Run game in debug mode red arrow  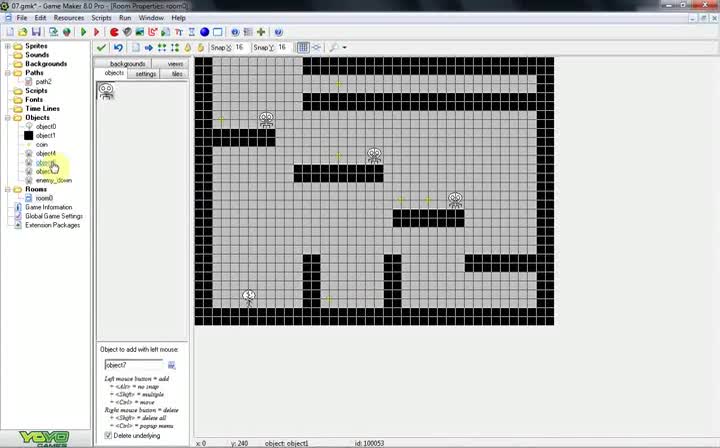[96, 32]
